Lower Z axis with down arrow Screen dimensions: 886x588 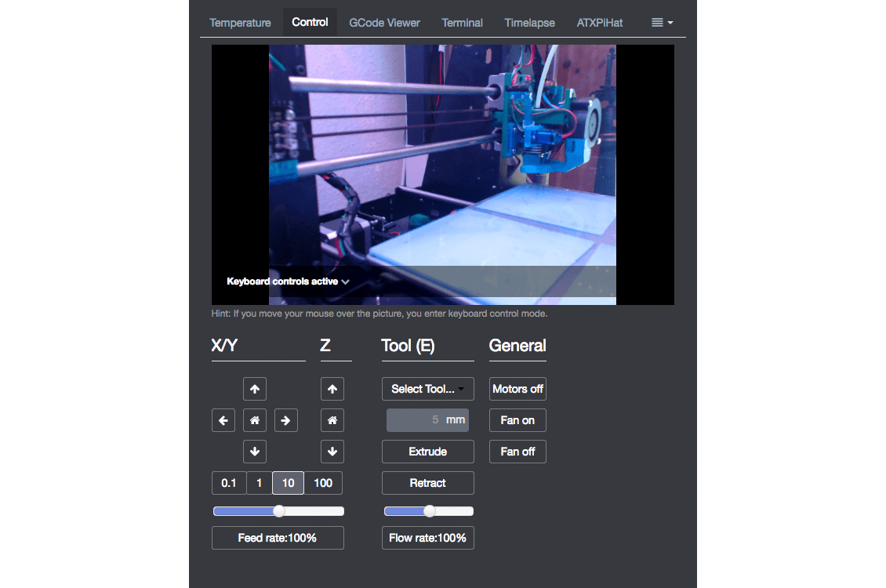click(x=332, y=452)
